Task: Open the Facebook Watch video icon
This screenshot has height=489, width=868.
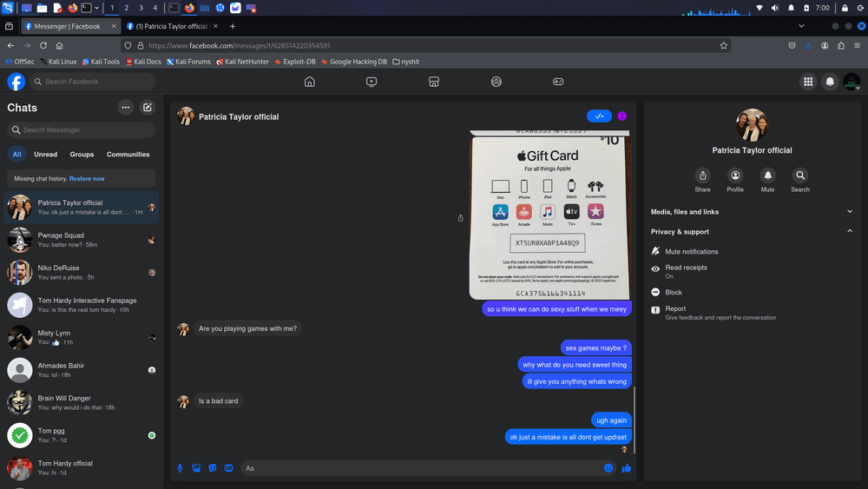Action: tap(372, 82)
